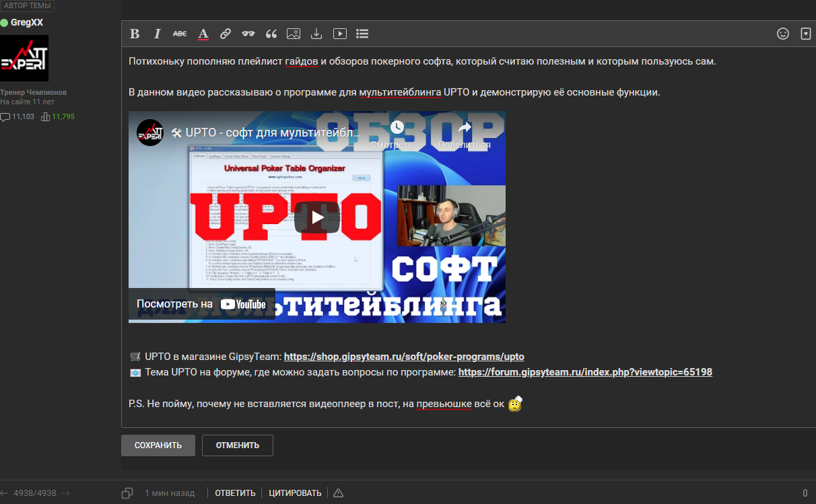Click the download/attach file icon

click(316, 34)
